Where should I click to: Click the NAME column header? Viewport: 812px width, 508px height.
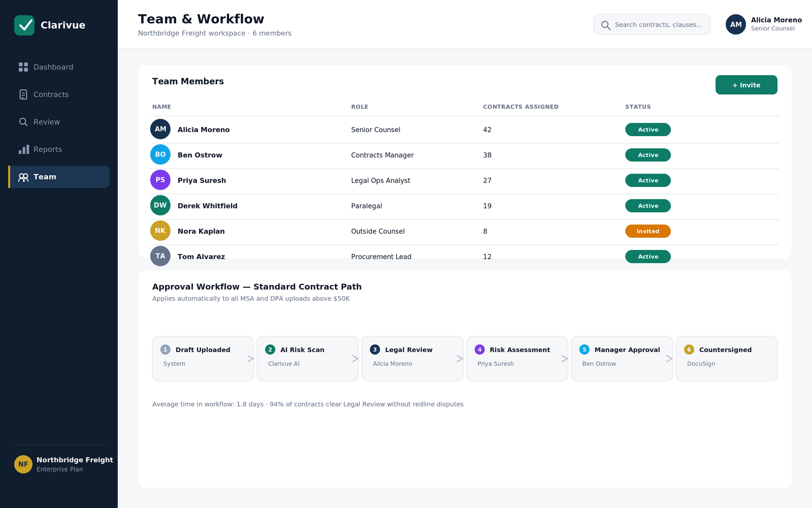tap(161, 107)
